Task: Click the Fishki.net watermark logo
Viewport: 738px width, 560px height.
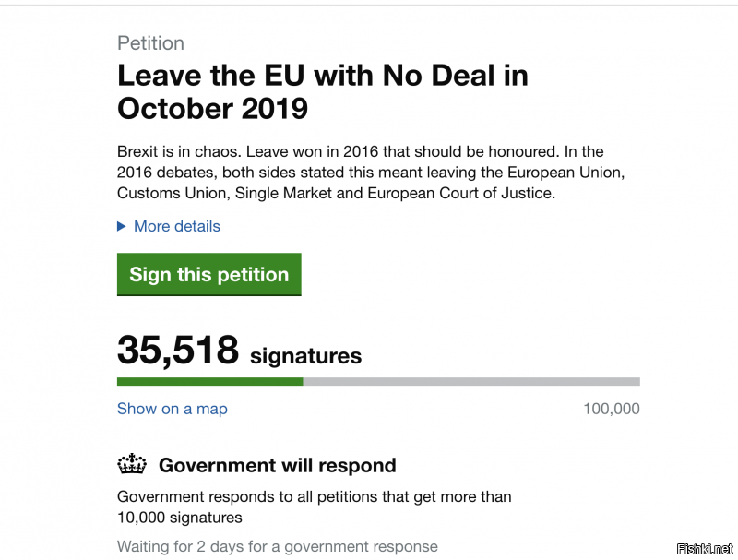Action: (705, 549)
